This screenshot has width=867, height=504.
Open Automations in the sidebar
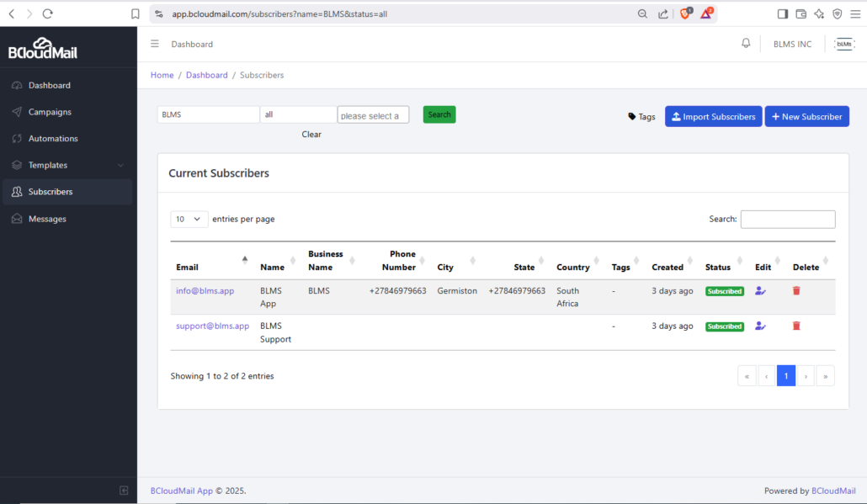[67, 138]
